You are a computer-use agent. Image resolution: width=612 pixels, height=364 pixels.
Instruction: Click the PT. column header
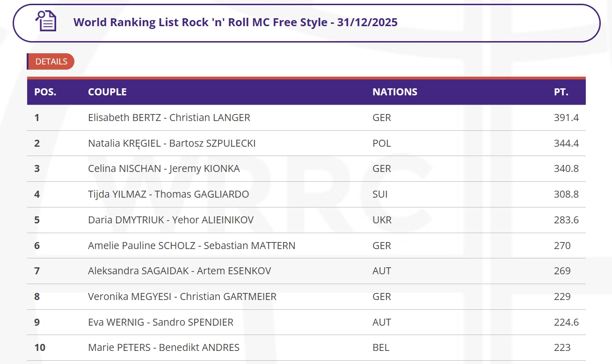point(561,92)
